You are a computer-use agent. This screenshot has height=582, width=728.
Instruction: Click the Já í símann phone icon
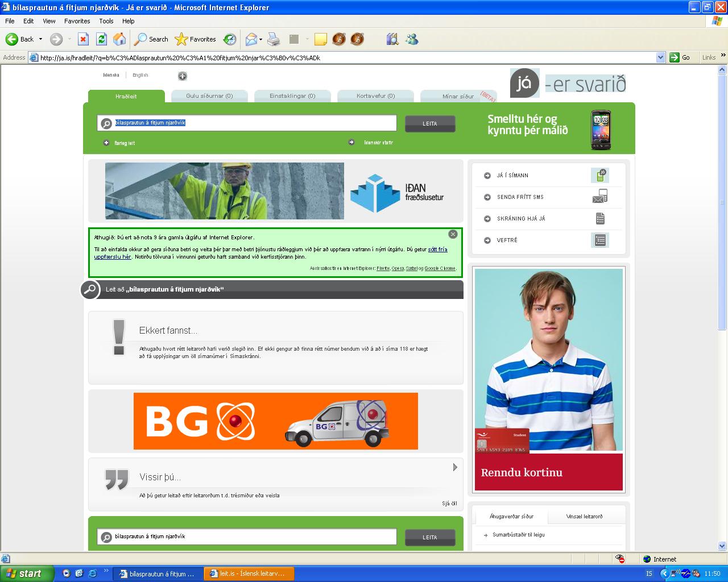pos(599,175)
